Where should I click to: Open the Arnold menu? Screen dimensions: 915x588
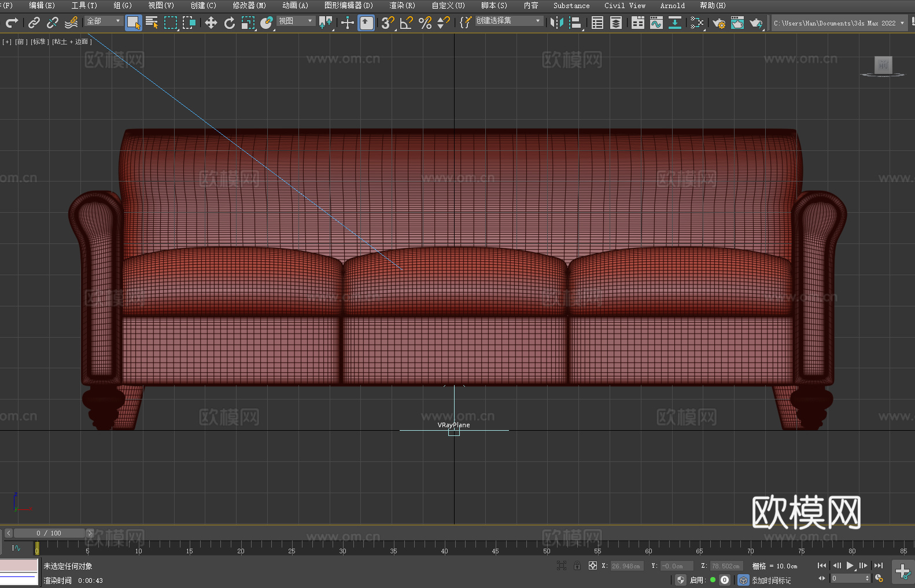click(672, 5)
